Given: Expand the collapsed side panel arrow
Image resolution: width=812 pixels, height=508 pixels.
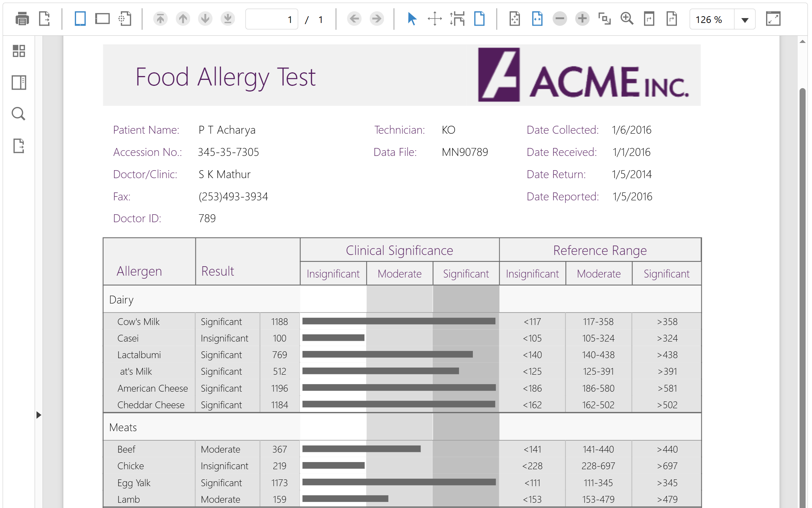Looking at the screenshot, I should click(x=38, y=415).
